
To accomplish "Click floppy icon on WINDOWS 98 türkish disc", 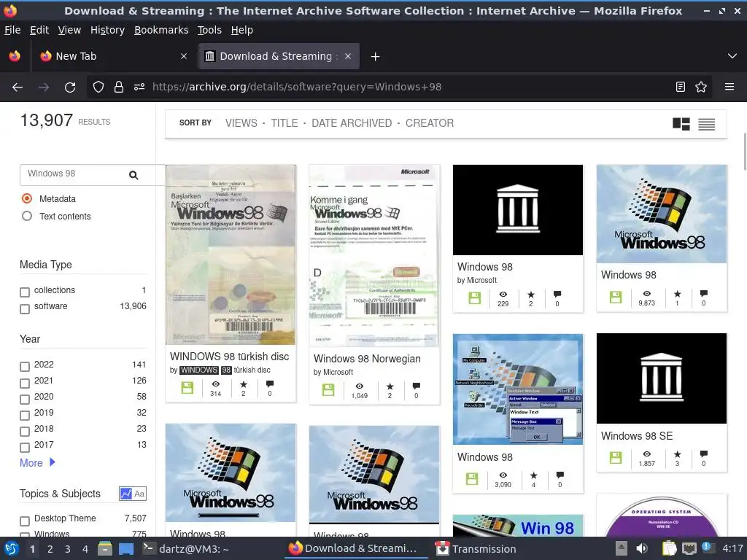I will click(x=187, y=388).
